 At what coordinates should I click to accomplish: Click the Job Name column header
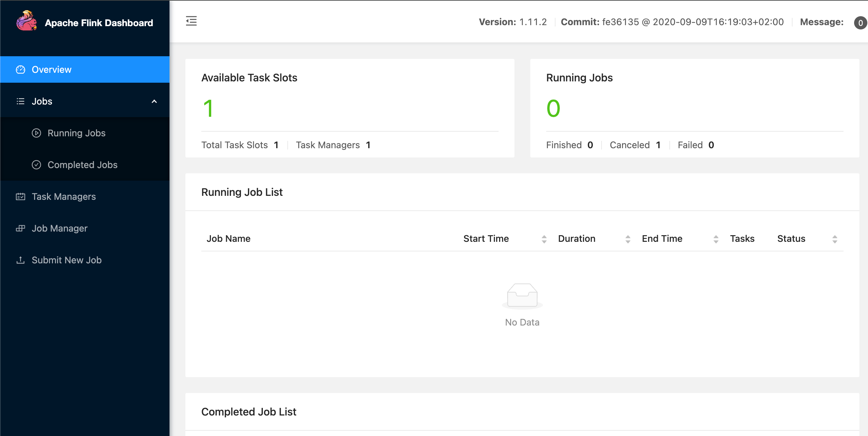point(228,239)
